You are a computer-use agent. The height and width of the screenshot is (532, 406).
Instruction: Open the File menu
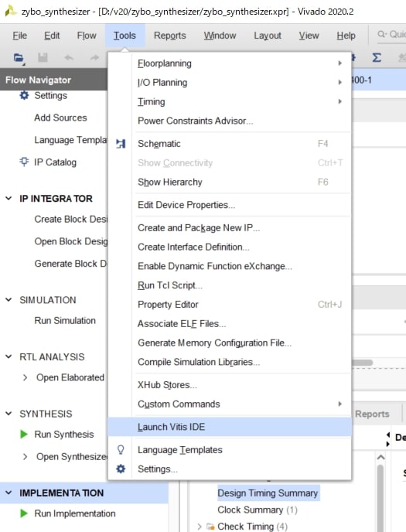(19, 36)
